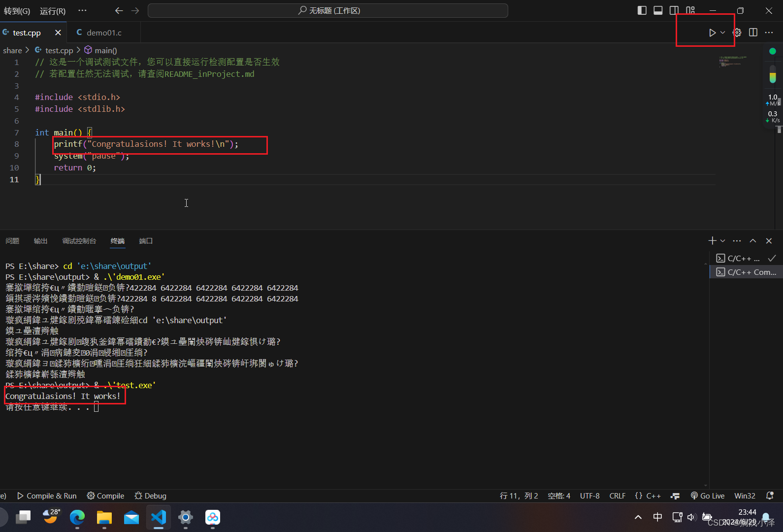Change indentation via 空格: 4

(x=559, y=496)
